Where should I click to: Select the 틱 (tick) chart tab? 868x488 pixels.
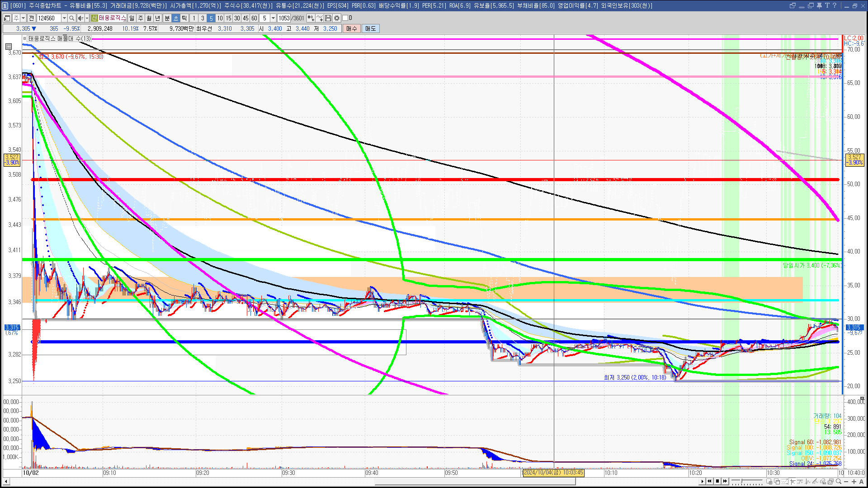184,18
